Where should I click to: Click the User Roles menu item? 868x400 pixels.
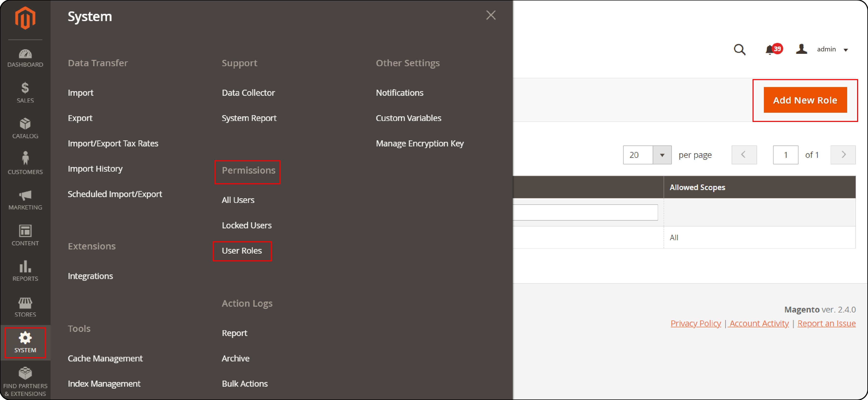pyautogui.click(x=242, y=250)
